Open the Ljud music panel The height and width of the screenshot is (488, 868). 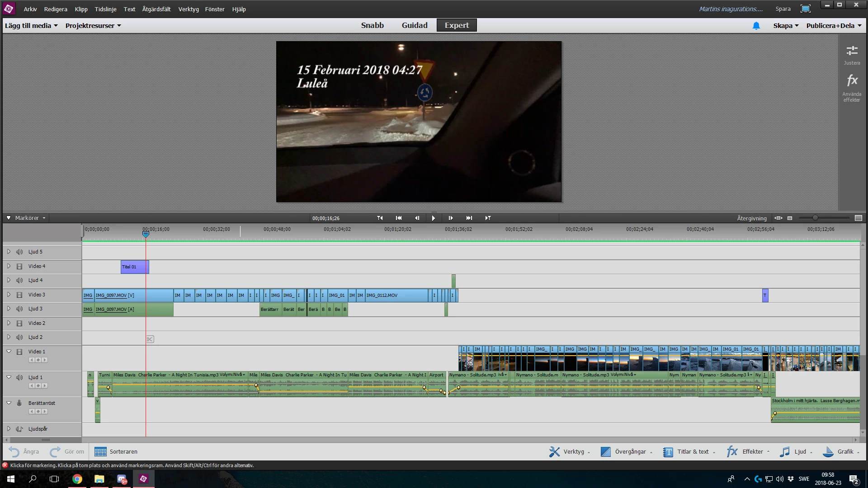pyautogui.click(x=795, y=451)
